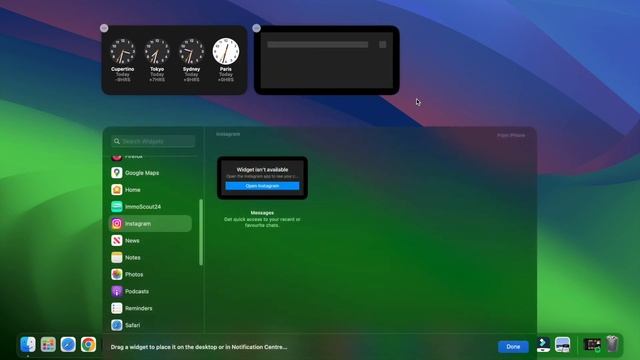Click the News app icon in sidebar
The image size is (640, 360).
pos(117,240)
